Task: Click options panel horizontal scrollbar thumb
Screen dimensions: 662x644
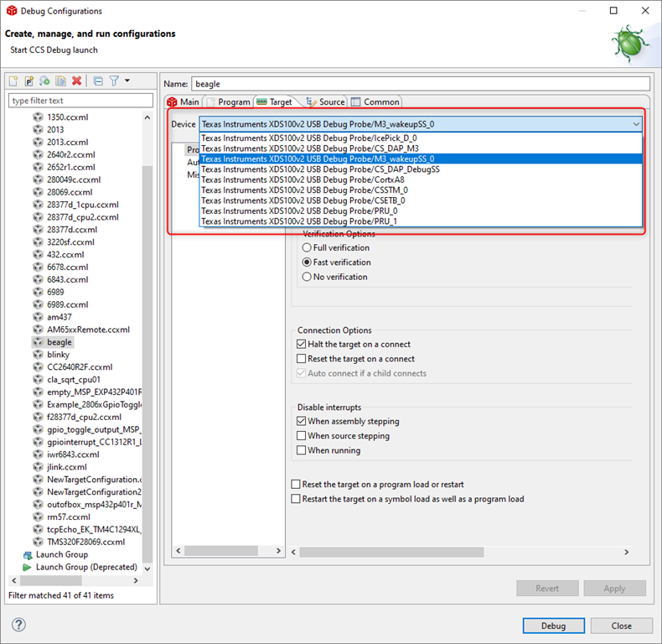Action: click(x=391, y=552)
